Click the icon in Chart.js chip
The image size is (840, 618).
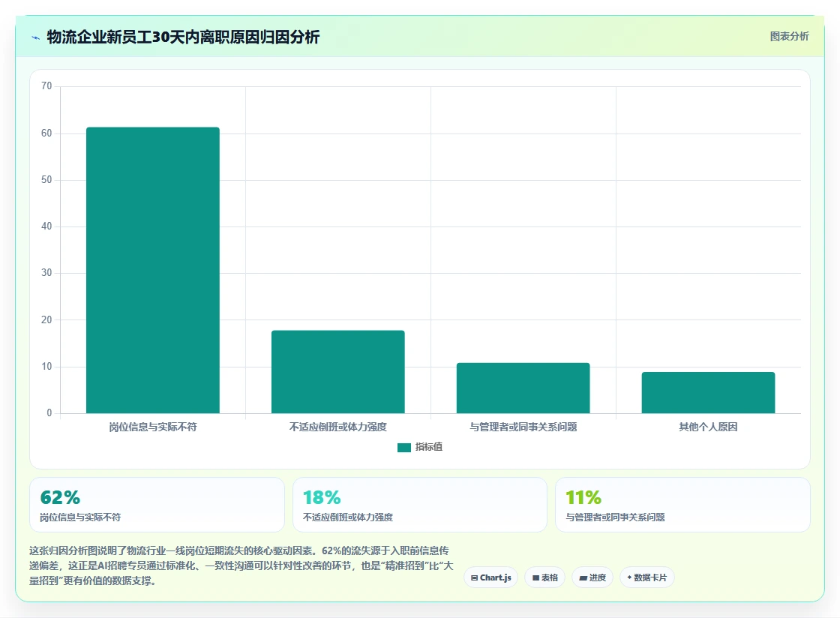474,577
